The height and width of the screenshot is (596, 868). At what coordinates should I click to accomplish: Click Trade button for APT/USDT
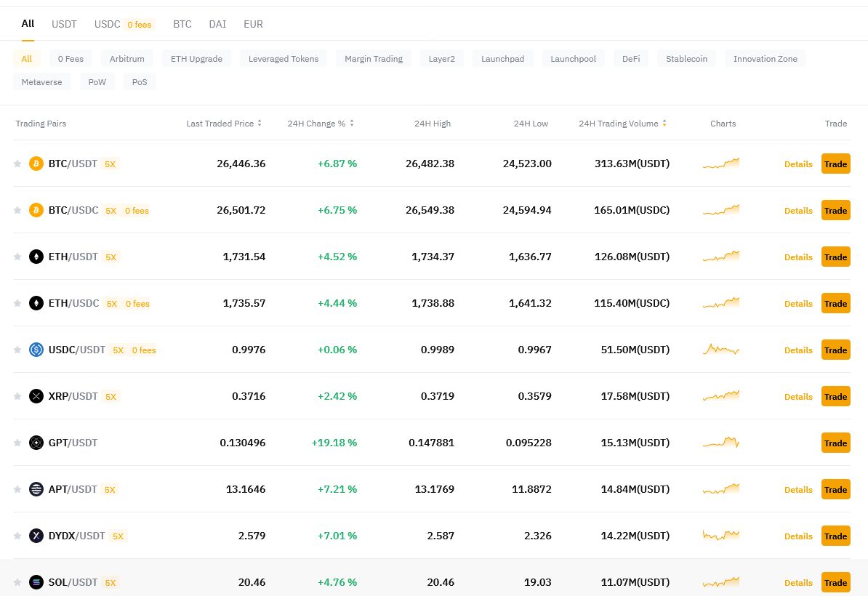click(x=835, y=489)
